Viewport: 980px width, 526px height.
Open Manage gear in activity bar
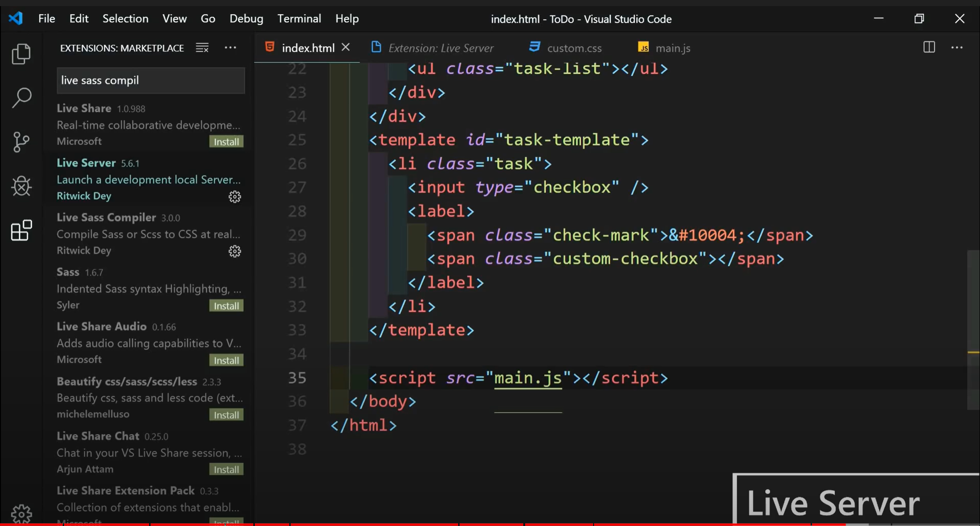point(21,513)
